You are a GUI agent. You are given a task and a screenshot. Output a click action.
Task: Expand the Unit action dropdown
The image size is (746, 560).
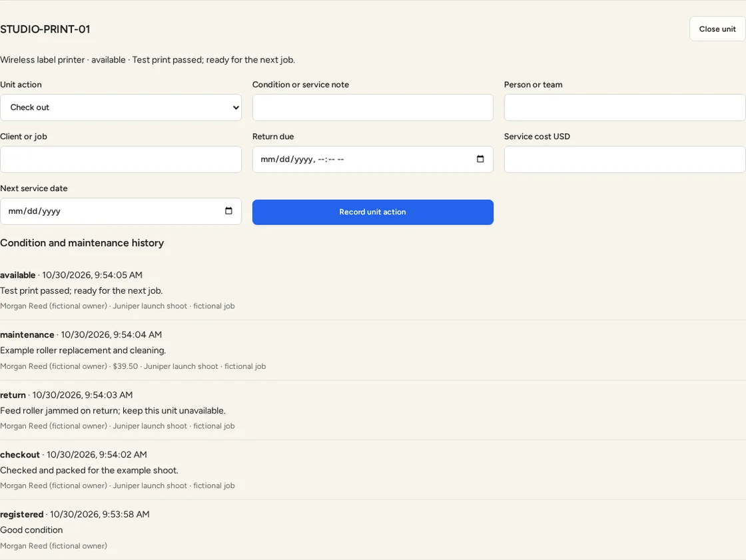point(121,107)
